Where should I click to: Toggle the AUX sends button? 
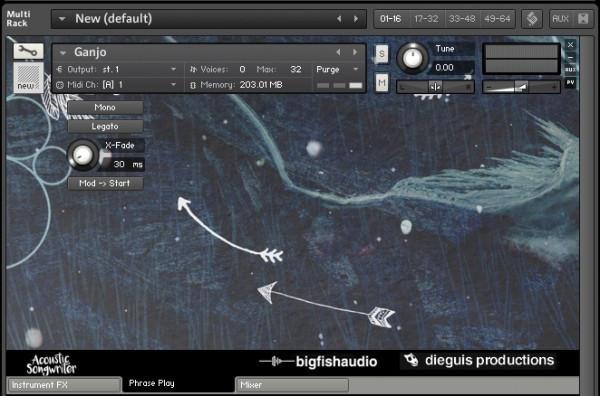[x=561, y=19]
